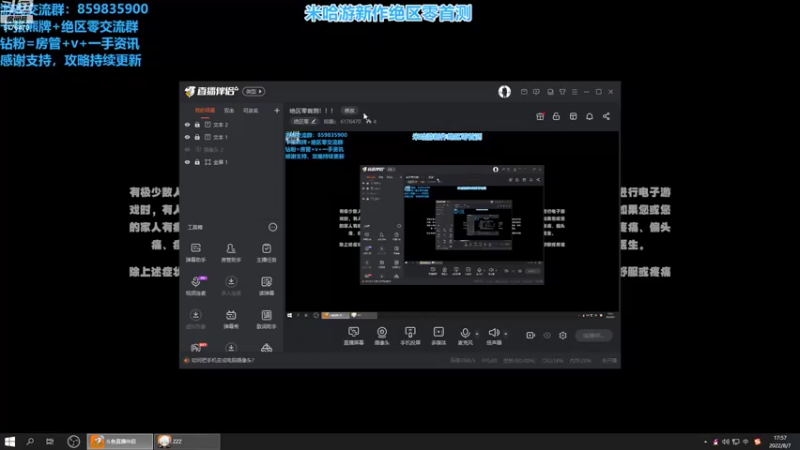Expand microphone options arrow

[x=477, y=334]
